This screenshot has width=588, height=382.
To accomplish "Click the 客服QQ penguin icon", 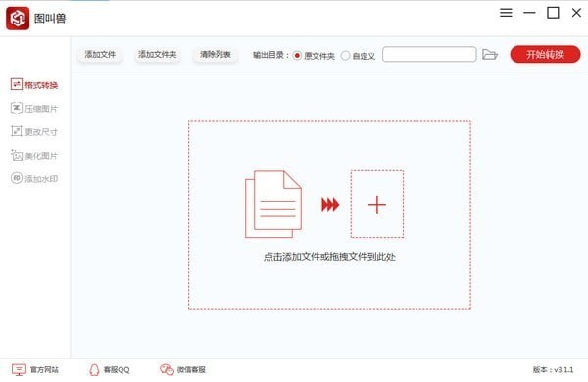I will 94,369.
